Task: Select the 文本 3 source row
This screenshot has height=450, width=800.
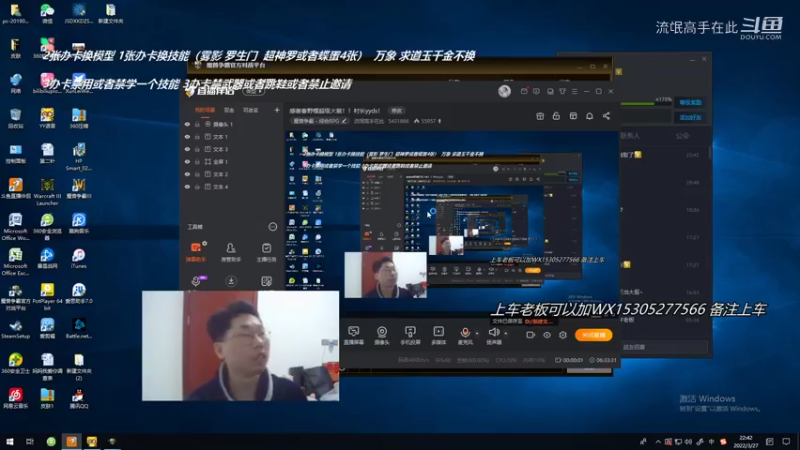Action: (x=232, y=149)
